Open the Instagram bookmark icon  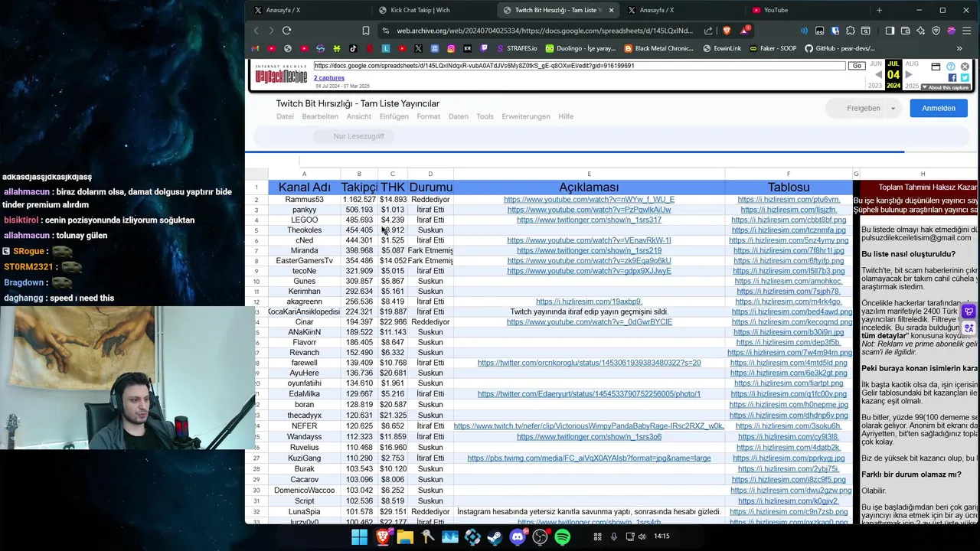tap(451, 48)
